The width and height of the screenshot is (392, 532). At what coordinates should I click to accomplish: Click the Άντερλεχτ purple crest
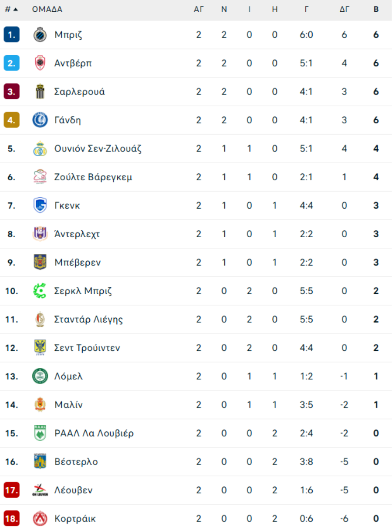click(40, 234)
